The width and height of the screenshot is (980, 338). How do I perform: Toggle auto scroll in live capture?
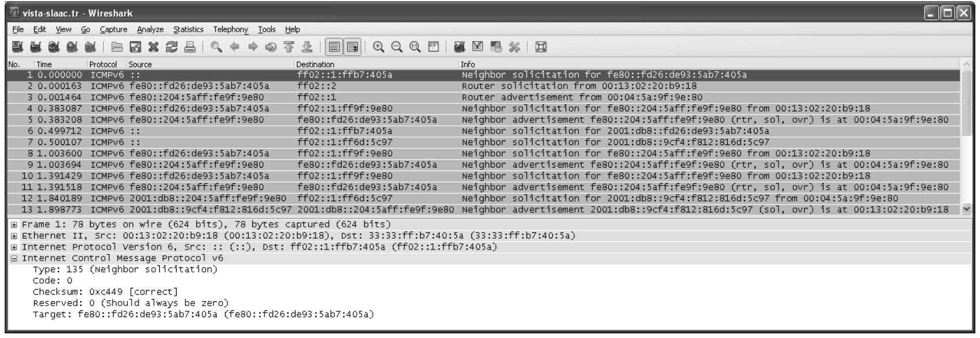pyautogui.click(x=352, y=47)
